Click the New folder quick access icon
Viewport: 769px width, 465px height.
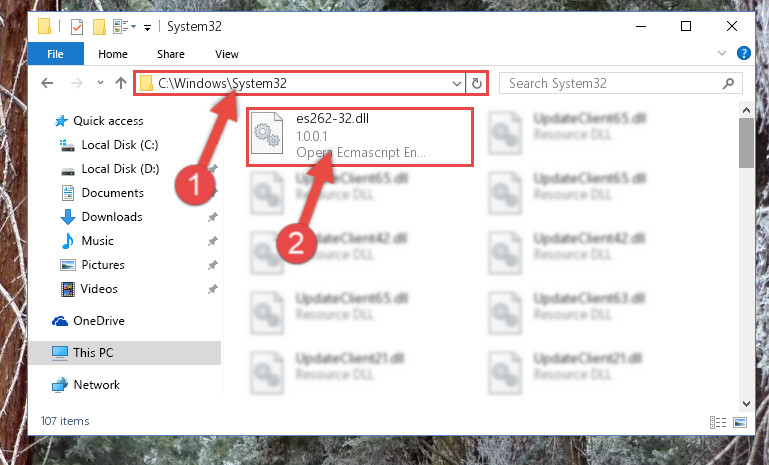pos(99,26)
